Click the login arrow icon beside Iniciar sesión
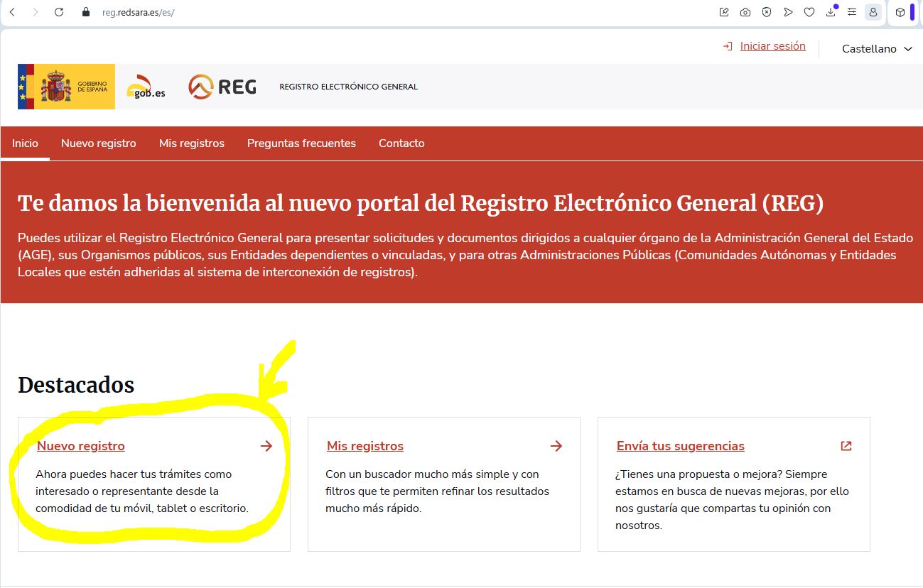The image size is (923, 588). [x=728, y=46]
